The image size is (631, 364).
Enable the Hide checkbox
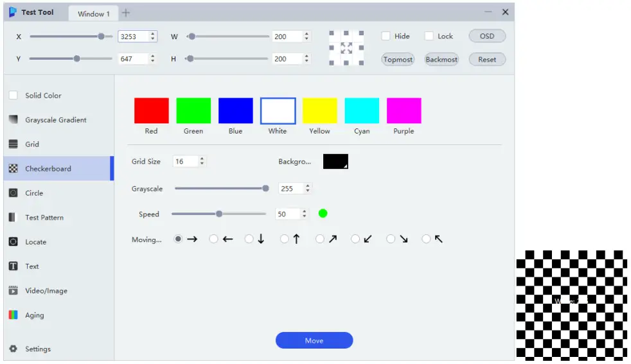[386, 36]
